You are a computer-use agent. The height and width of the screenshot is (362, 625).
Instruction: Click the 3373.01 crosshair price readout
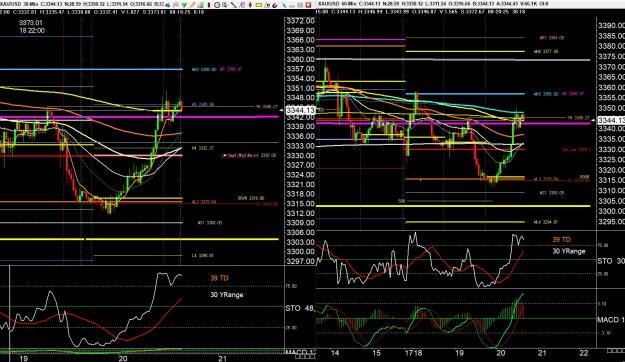[30, 22]
